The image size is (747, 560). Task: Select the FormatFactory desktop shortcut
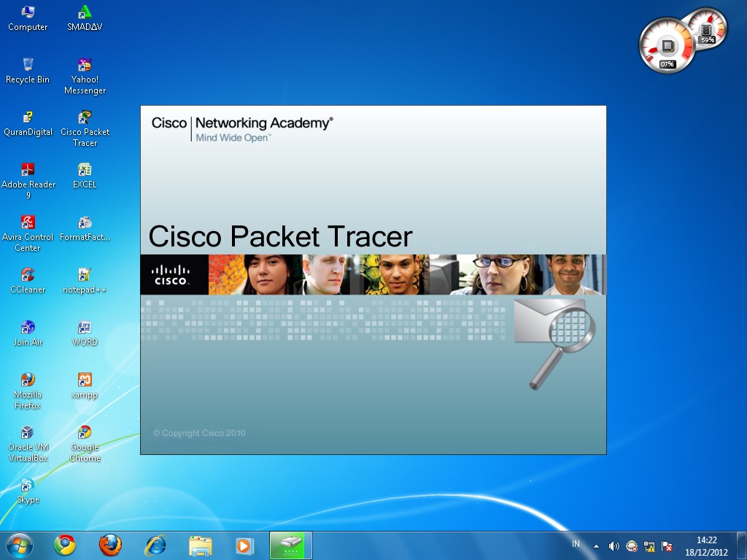click(85, 228)
